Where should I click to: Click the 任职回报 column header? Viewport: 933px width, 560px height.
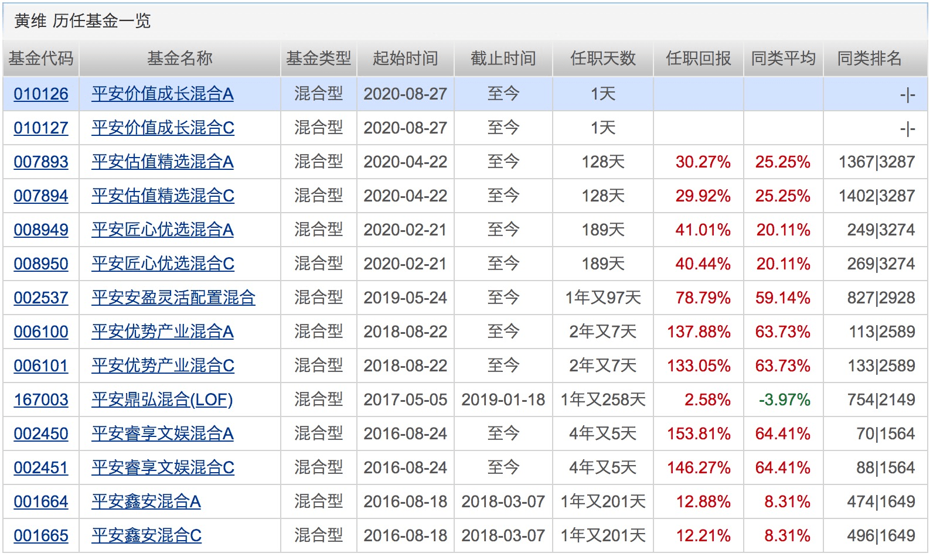pos(699,58)
